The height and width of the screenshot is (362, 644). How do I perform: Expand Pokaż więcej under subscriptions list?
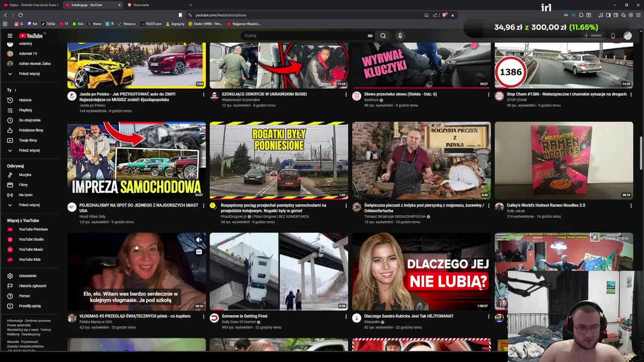click(x=29, y=74)
